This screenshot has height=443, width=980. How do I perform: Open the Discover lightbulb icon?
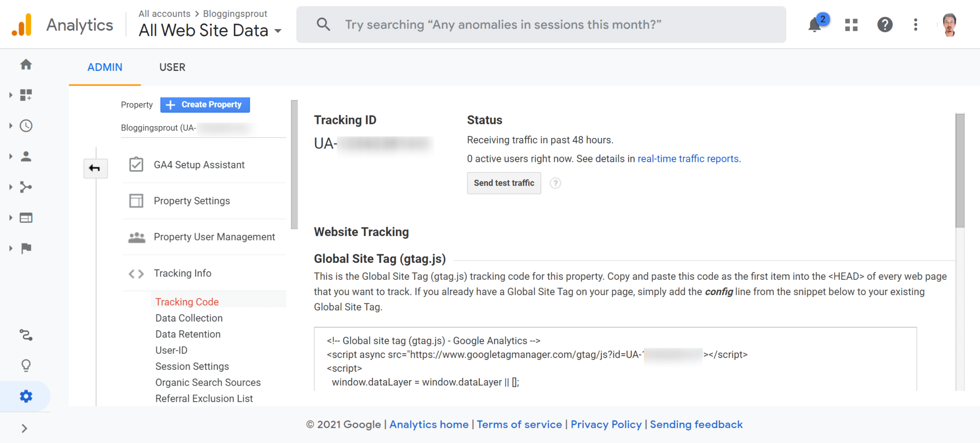pos(26,366)
